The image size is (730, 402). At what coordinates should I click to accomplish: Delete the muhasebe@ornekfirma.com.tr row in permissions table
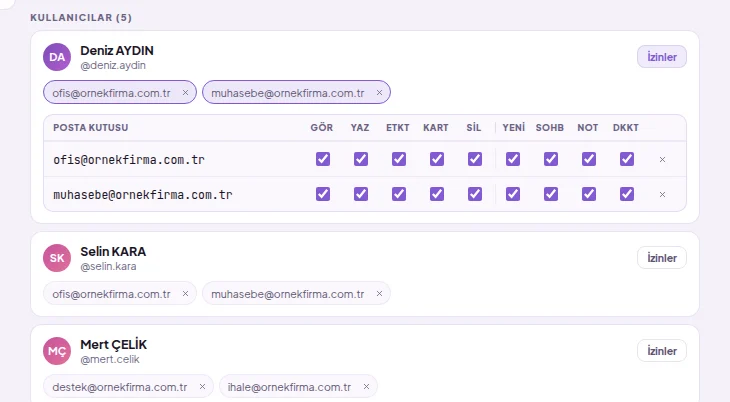coord(662,194)
